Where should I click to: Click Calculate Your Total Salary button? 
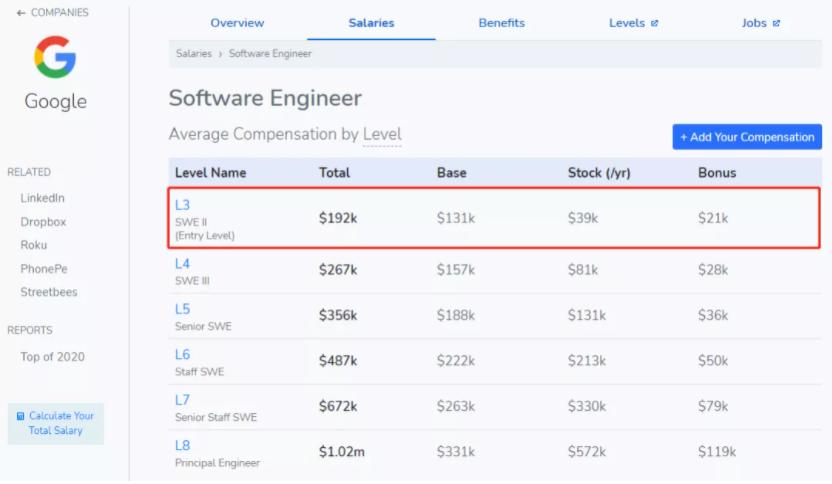click(x=56, y=424)
